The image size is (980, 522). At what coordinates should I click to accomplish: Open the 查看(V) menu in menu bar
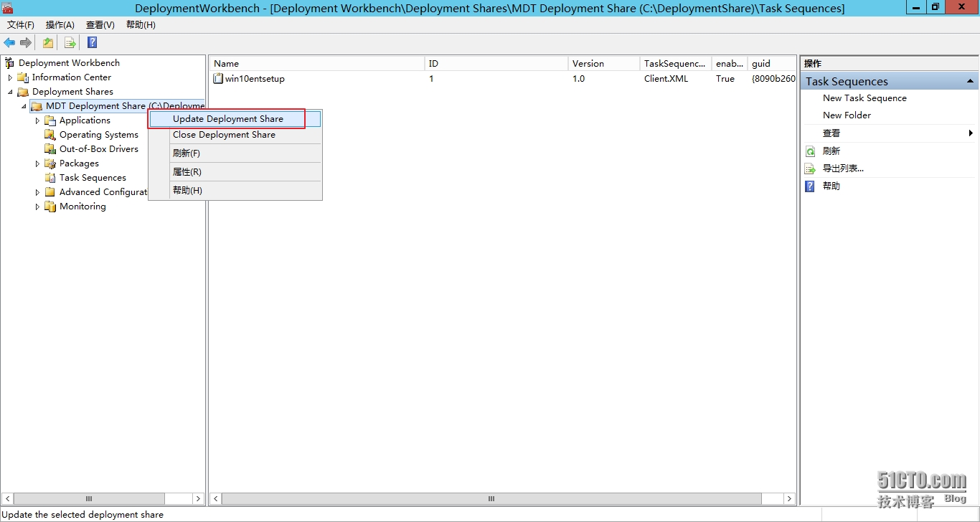click(x=100, y=25)
